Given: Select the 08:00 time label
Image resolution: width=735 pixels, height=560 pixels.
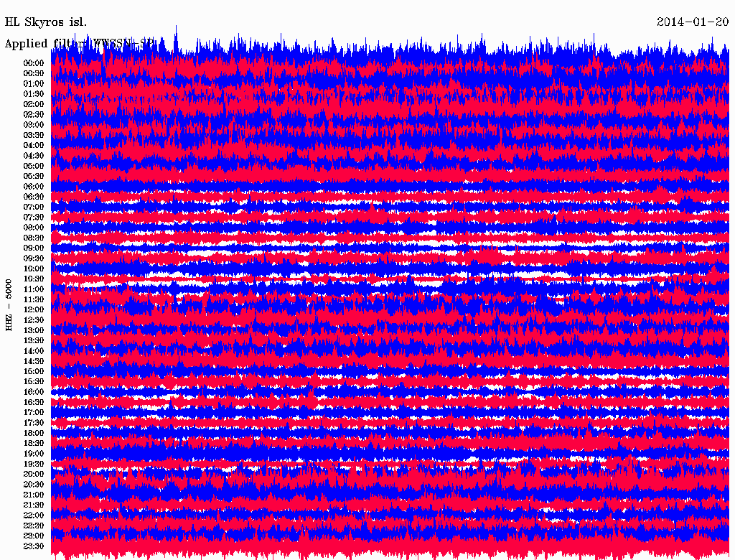Looking at the screenshot, I should tap(34, 228).
